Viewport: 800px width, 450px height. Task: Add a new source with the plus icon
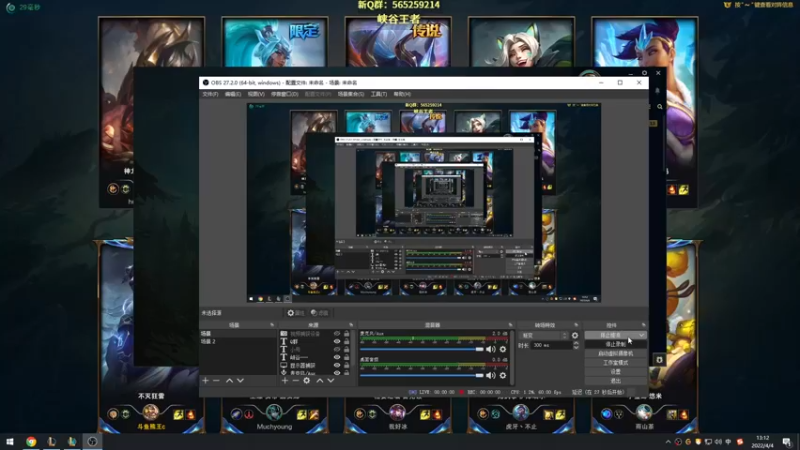pyautogui.click(x=285, y=381)
